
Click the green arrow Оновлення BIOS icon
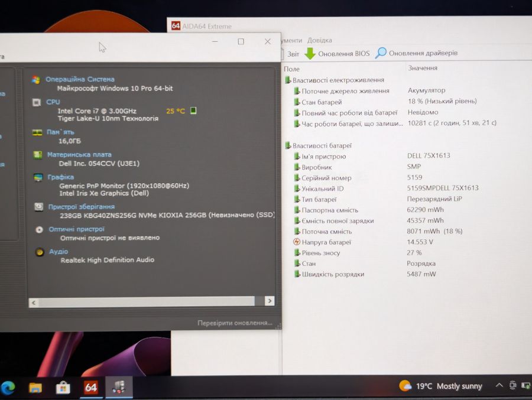310,53
